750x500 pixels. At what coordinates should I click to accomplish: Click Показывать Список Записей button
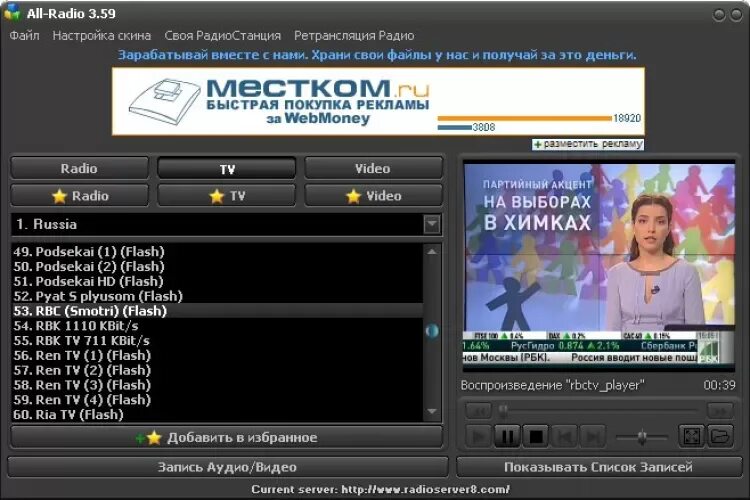[x=599, y=467]
